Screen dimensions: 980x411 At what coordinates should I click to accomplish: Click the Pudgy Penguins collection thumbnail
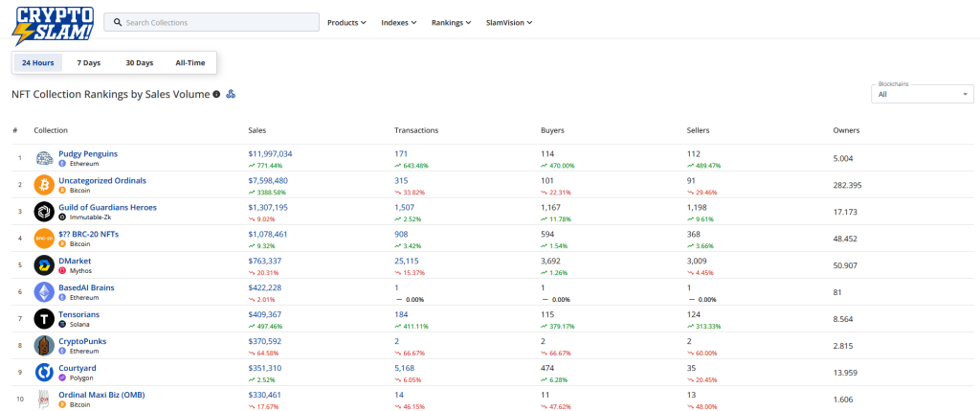pos(44,158)
